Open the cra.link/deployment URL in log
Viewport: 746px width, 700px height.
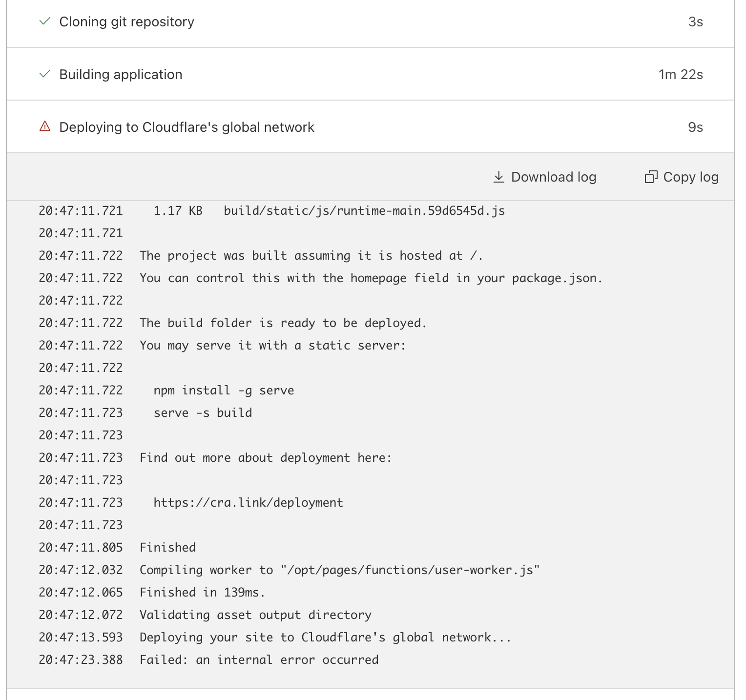pyautogui.click(x=249, y=503)
